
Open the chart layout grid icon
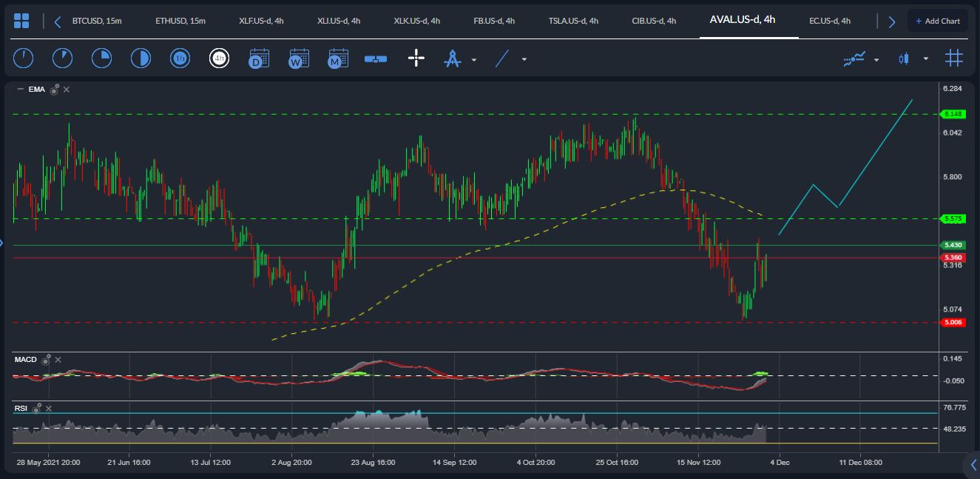point(22,21)
